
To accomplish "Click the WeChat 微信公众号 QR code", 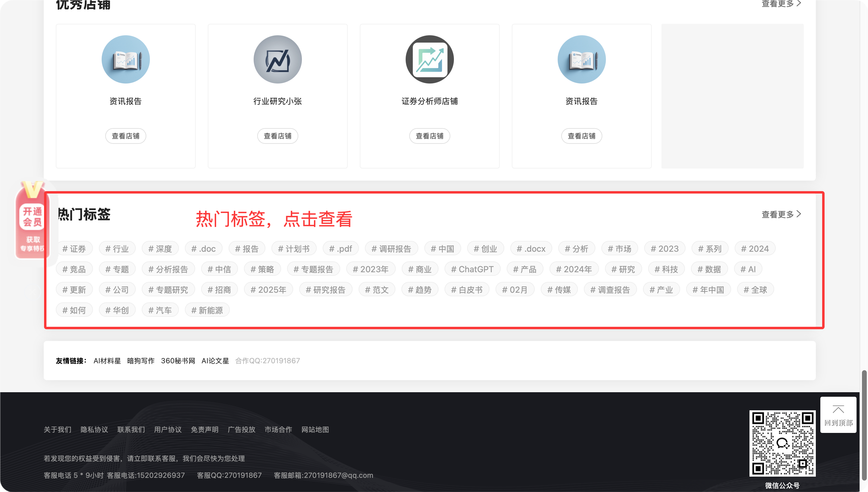I will [782, 443].
